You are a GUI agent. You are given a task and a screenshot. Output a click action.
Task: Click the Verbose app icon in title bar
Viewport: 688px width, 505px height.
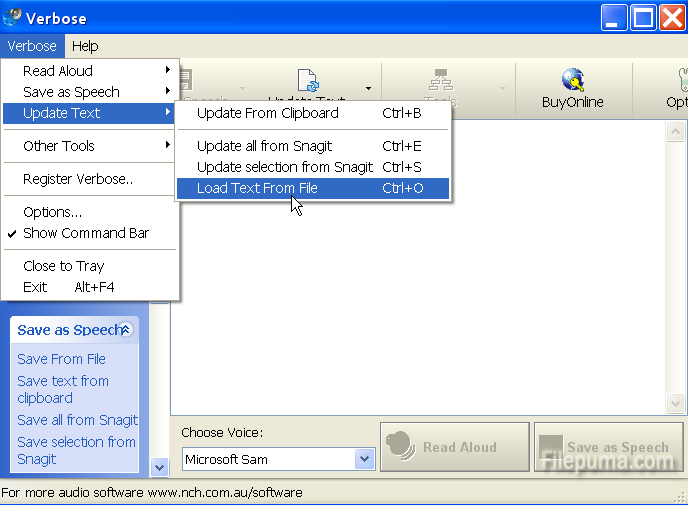click(12, 17)
